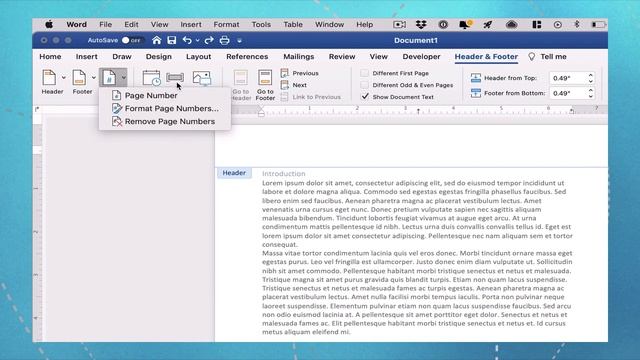
Task: Click the cloud icon in menu bar
Action: 511,24
